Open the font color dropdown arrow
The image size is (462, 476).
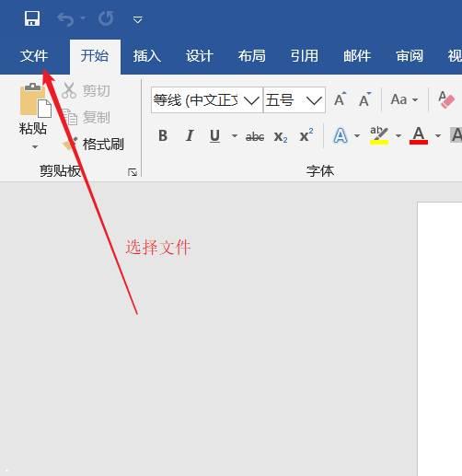point(438,135)
